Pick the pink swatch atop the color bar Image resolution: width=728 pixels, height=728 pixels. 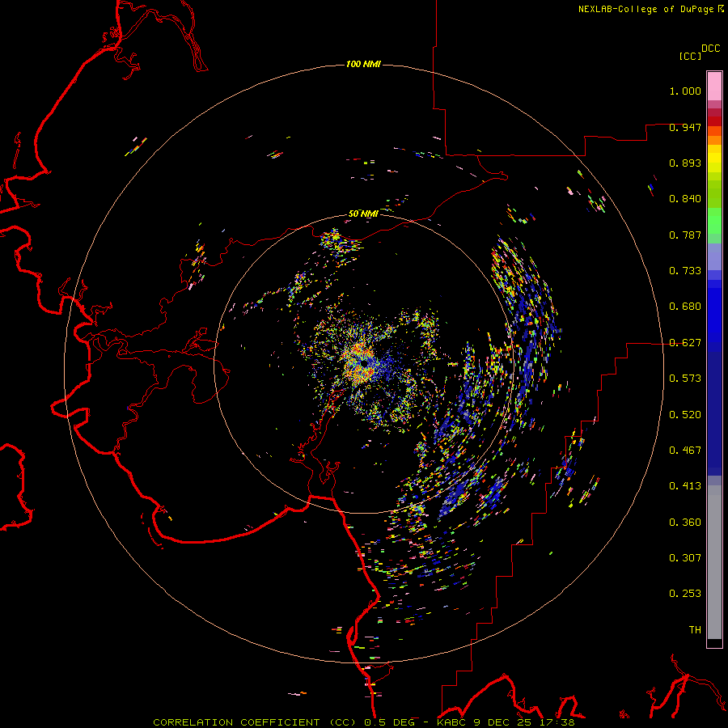tap(714, 86)
